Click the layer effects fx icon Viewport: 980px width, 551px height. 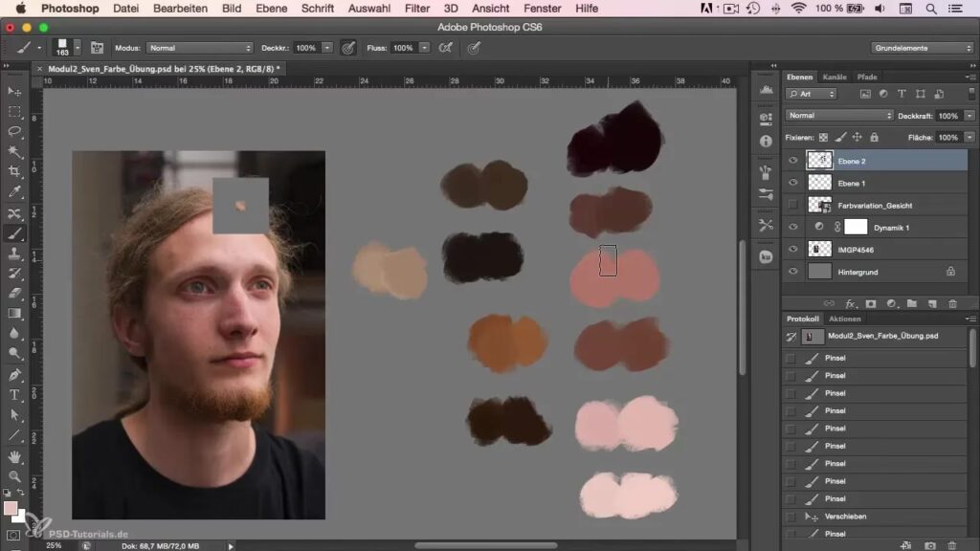pos(850,303)
